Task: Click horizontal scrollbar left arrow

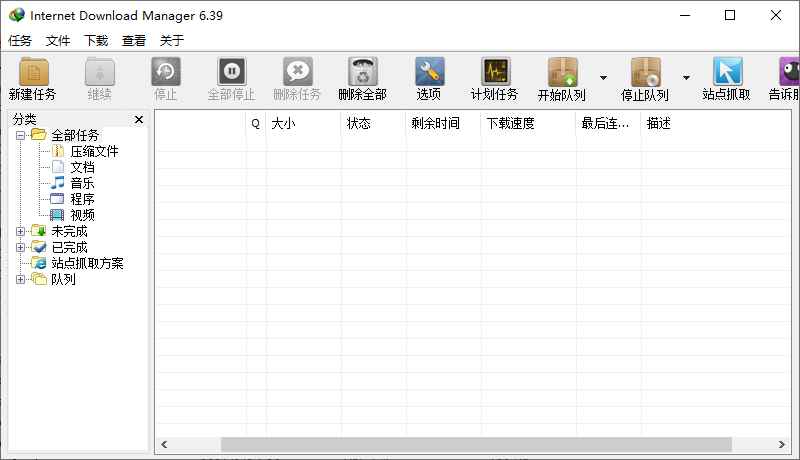Action: pyautogui.click(x=164, y=445)
